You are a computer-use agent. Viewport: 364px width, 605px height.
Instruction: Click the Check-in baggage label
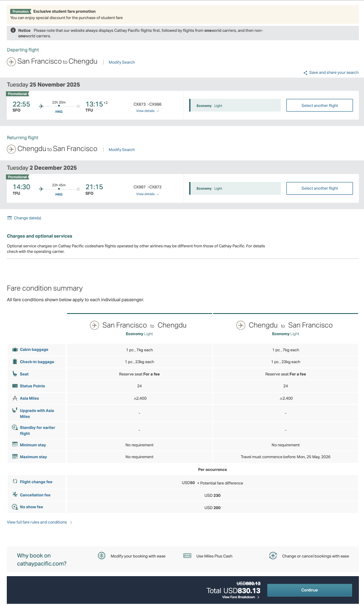[x=37, y=362]
